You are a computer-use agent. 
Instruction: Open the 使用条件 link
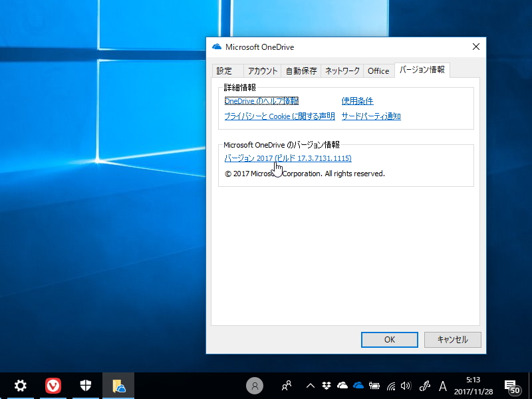click(357, 101)
